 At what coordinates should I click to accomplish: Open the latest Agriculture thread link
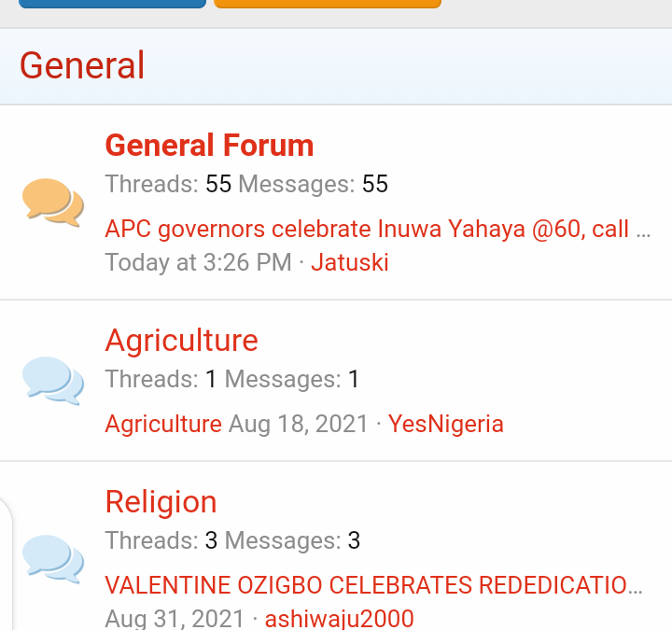tap(163, 424)
